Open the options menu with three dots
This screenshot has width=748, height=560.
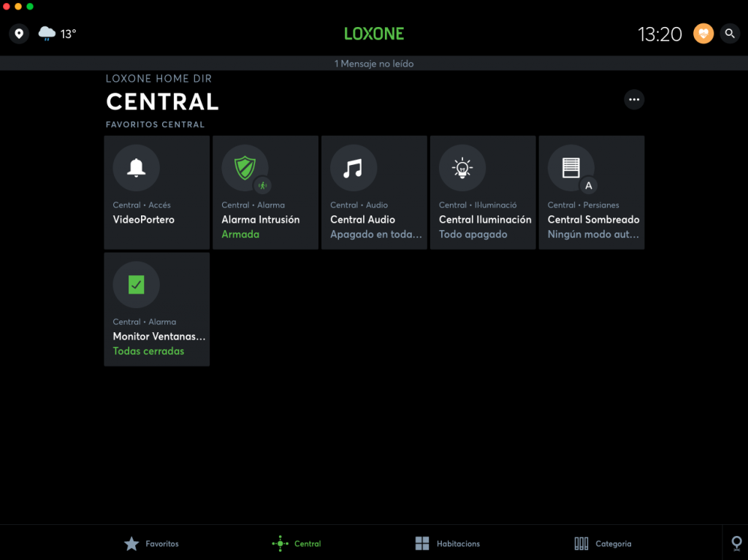[x=634, y=99]
